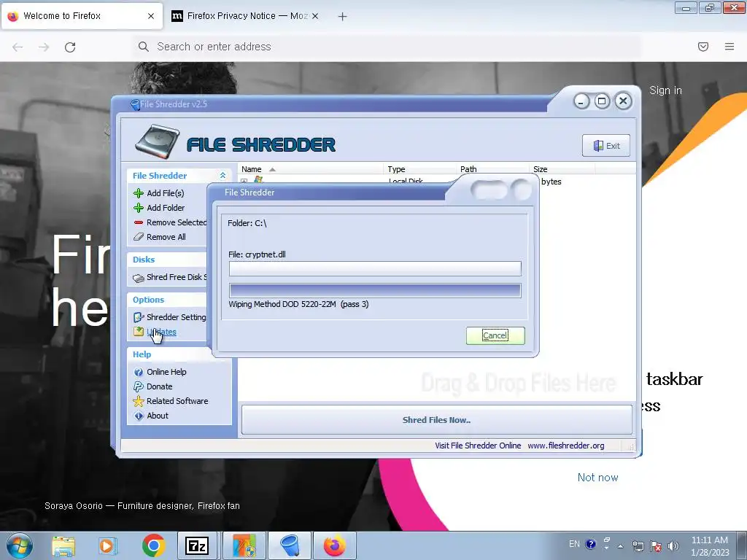Click the file progress bar under cryptnet.dll
The height and width of the screenshot is (560, 747).
point(375,268)
